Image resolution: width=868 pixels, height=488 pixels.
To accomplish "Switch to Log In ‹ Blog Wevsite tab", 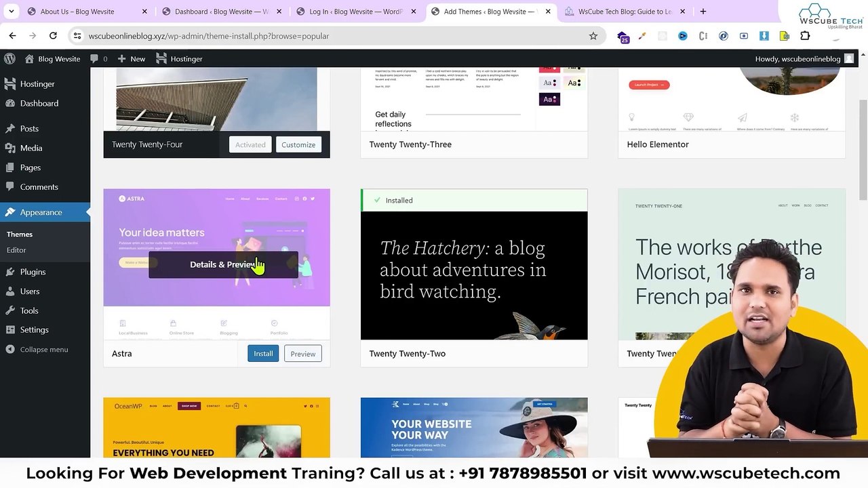I will pyautogui.click(x=355, y=12).
